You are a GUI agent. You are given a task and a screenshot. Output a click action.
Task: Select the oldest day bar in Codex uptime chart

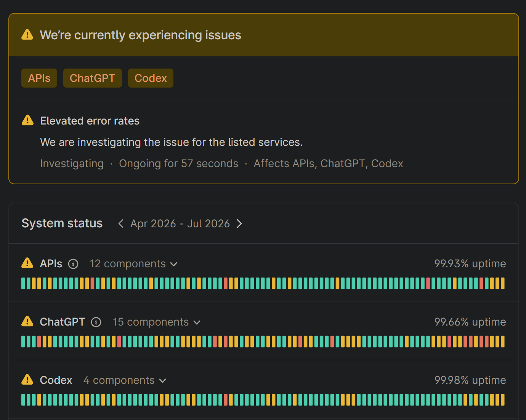coord(23,400)
